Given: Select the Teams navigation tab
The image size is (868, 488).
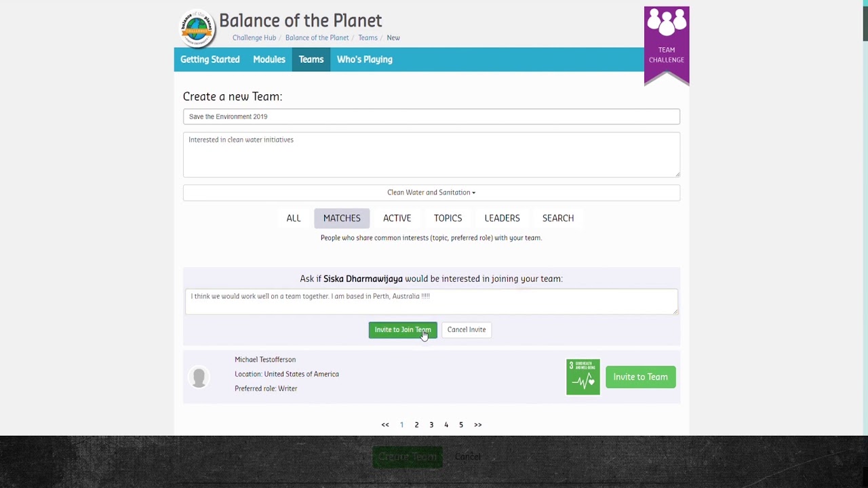Looking at the screenshot, I should coord(311,60).
